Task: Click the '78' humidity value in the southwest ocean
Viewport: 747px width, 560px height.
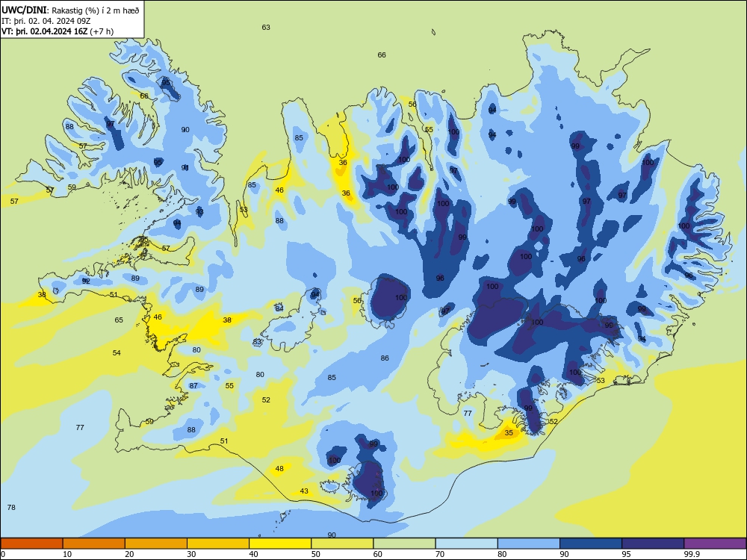Action: (x=11, y=507)
